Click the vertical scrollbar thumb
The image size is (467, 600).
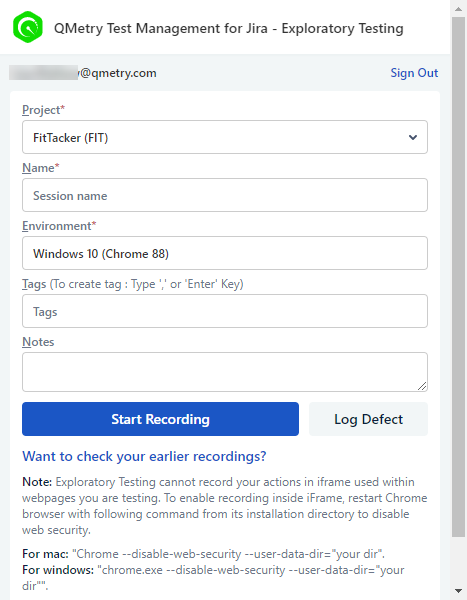coord(458,276)
